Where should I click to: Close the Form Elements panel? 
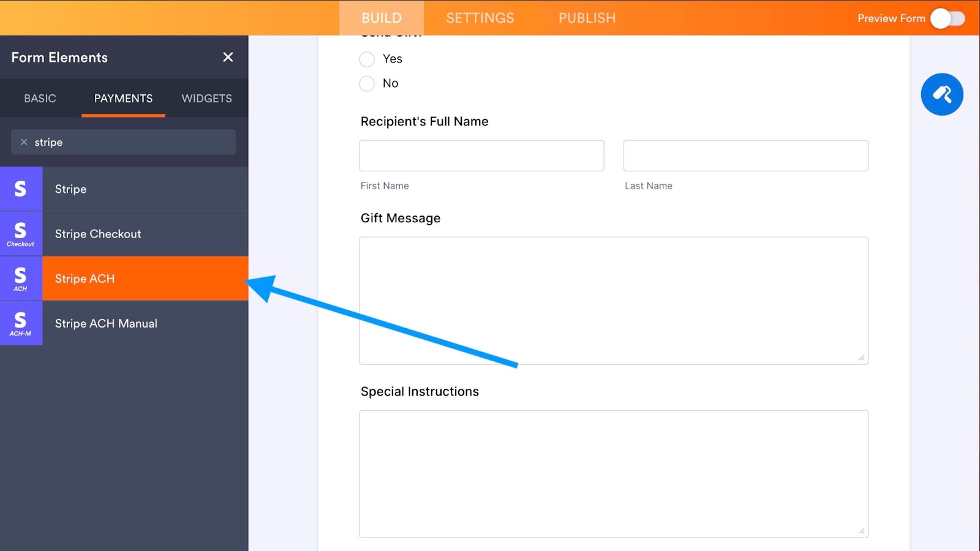tap(228, 57)
